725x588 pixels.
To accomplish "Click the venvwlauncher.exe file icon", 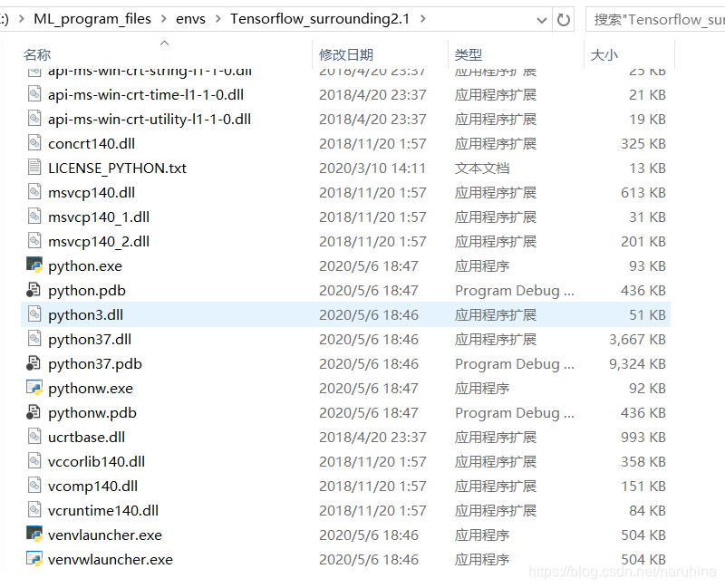I will click(x=34, y=558).
